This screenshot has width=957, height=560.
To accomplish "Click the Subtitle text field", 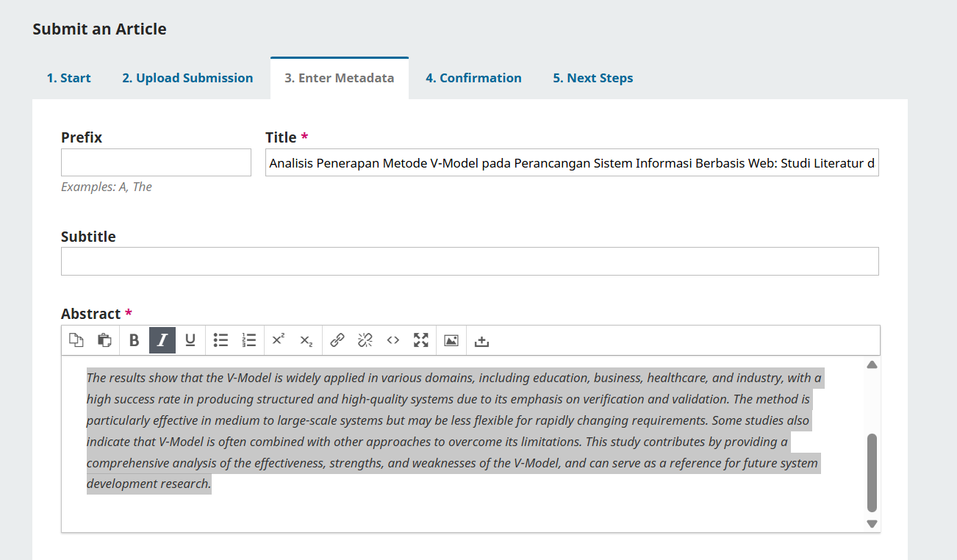I will coord(470,262).
